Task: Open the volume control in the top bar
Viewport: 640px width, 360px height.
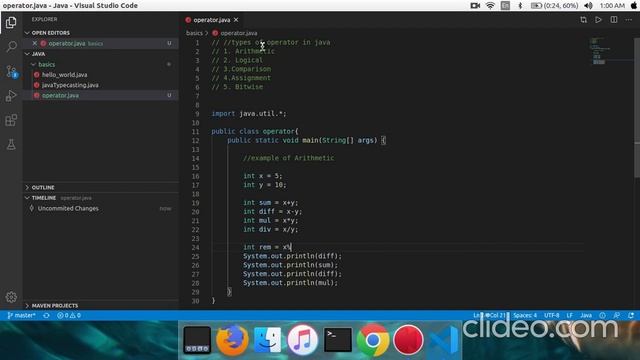Action: 588,6
